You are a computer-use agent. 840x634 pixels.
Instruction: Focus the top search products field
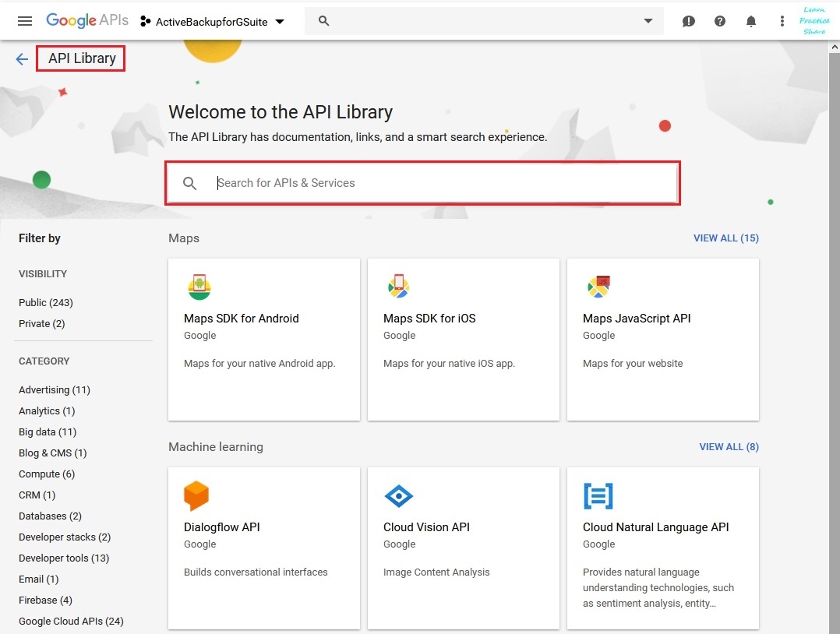tap(485, 21)
